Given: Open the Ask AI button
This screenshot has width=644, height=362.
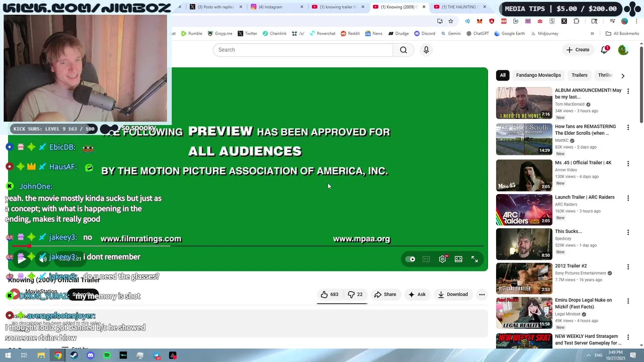Looking at the screenshot, I should click(x=417, y=295).
